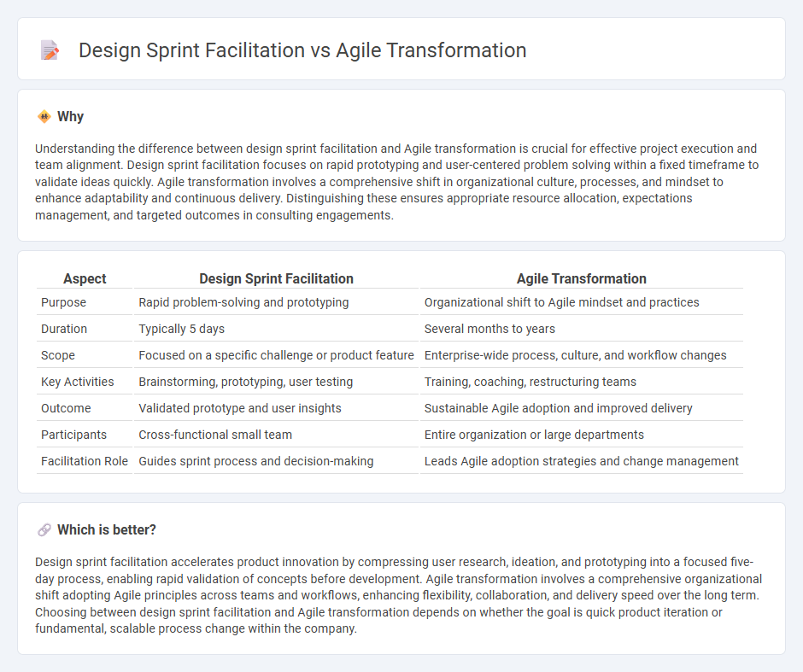Click the Agile Transformation column header
803x672 pixels.
coord(581,278)
